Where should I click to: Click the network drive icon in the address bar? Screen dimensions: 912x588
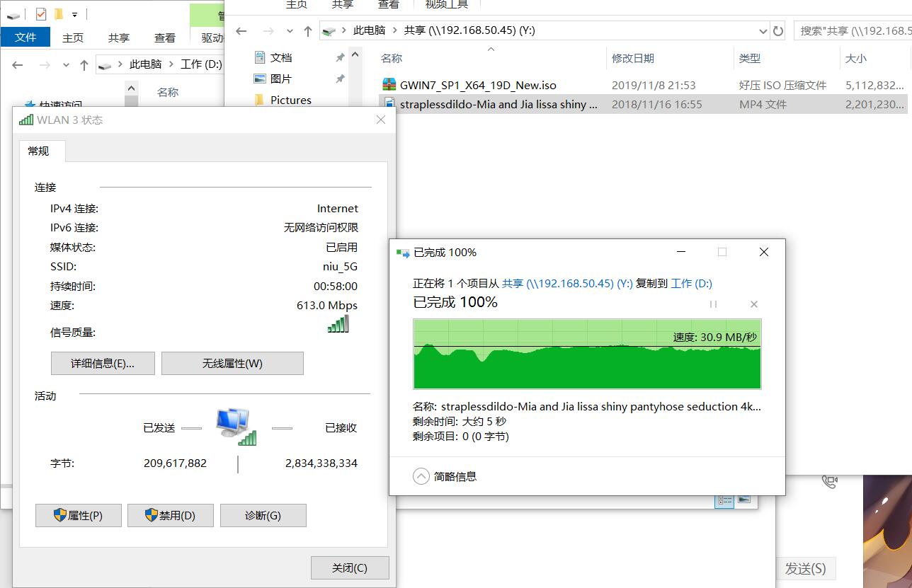pos(329,31)
